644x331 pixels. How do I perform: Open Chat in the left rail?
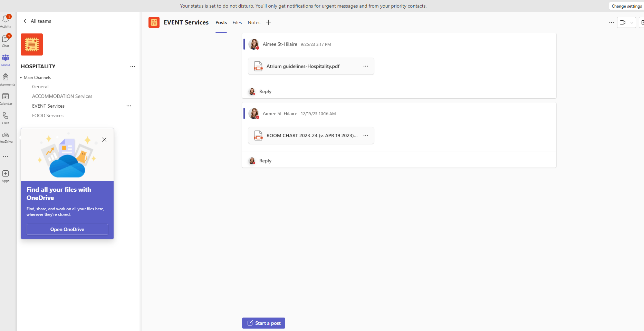6,40
